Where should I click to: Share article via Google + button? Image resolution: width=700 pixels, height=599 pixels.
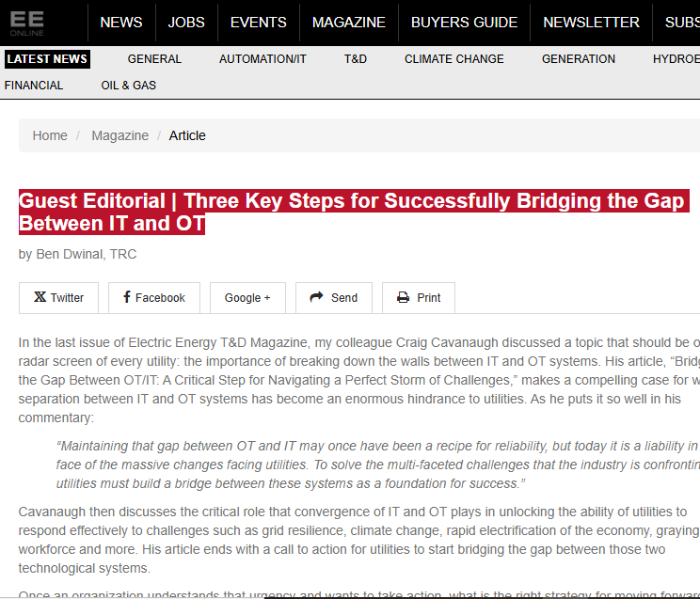point(247,298)
